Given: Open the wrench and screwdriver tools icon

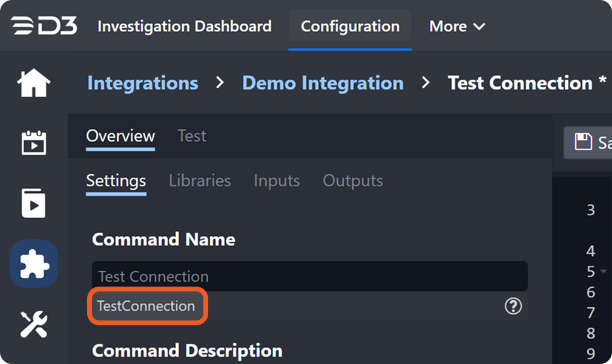Looking at the screenshot, I should click(34, 324).
